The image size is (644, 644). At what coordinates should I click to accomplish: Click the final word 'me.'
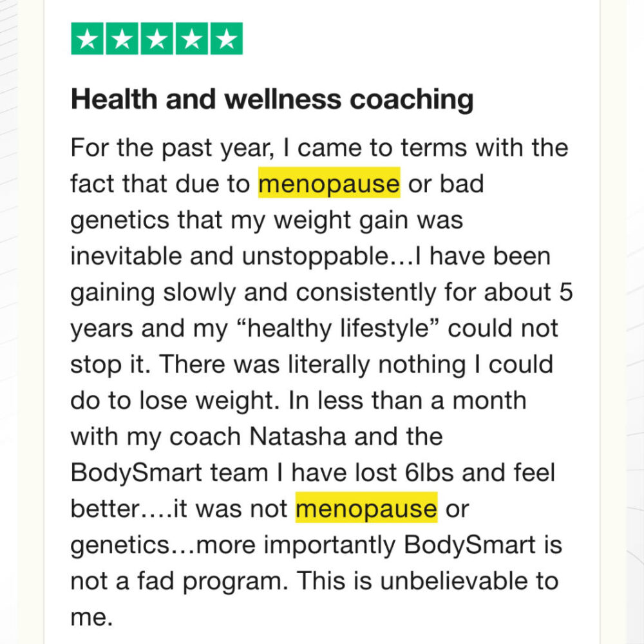(91, 618)
